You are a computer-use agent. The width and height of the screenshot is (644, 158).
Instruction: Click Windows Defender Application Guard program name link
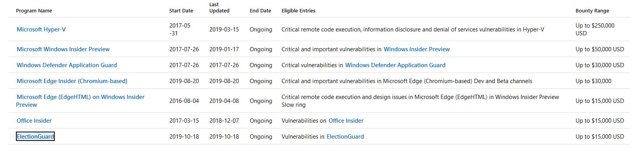coord(66,65)
